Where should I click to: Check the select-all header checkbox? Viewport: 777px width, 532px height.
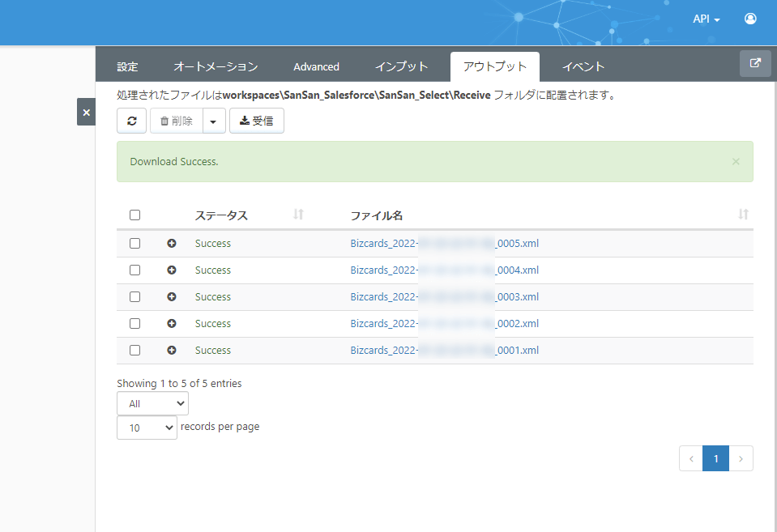point(135,215)
